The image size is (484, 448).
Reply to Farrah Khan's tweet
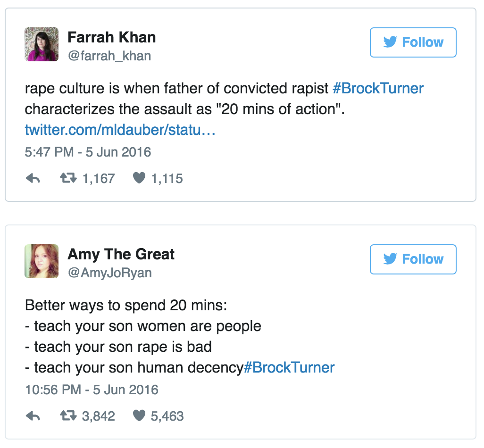coord(33,179)
